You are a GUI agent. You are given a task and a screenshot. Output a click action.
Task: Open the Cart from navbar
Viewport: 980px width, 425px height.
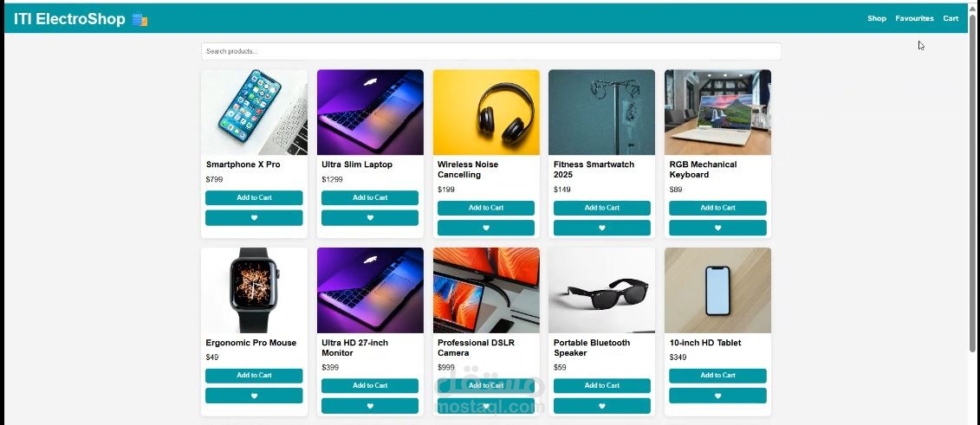point(951,19)
